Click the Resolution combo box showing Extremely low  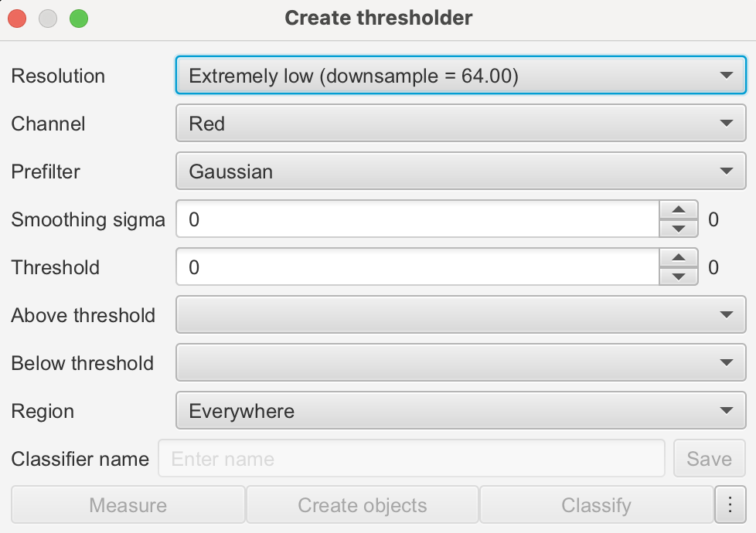point(460,76)
